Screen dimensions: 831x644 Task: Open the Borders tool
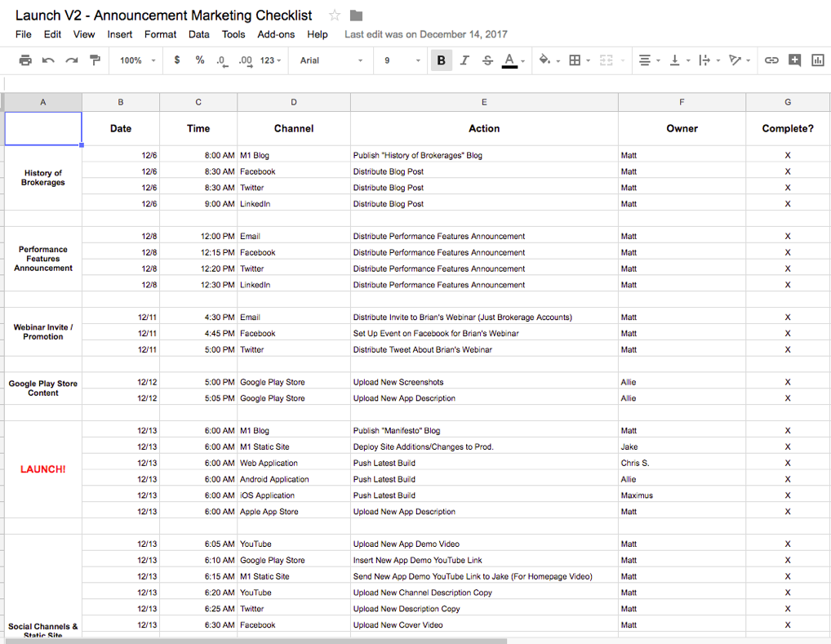coord(575,60)
